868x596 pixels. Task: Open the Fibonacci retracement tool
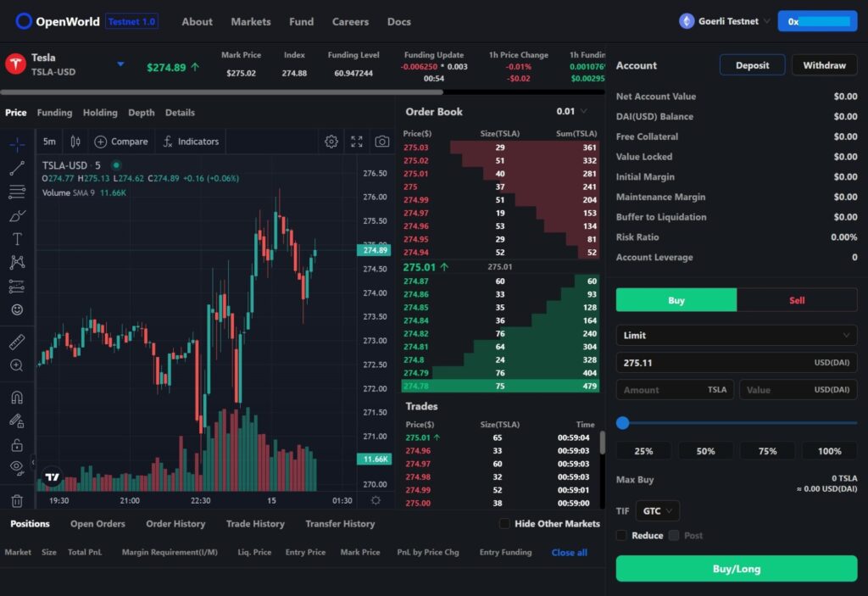point(17,192)
